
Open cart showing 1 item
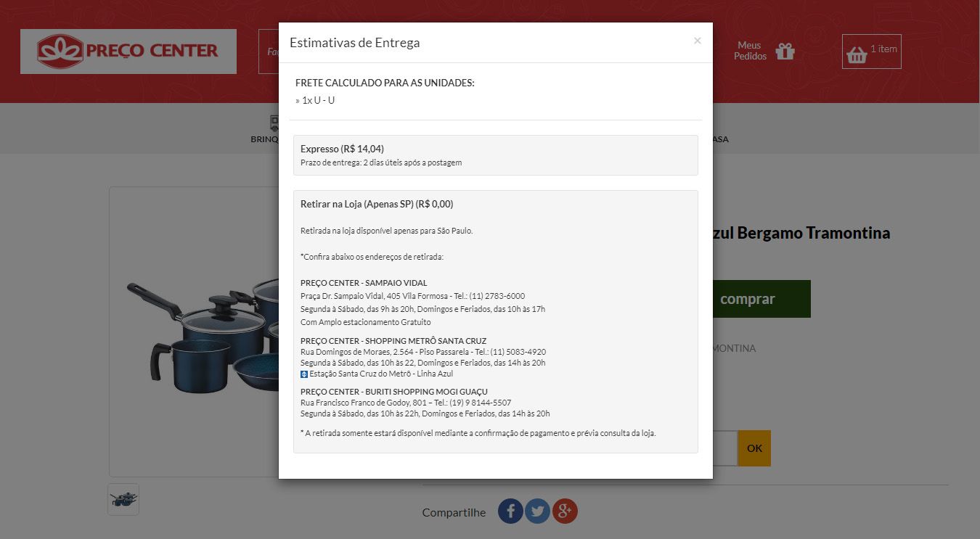pyautogui.click(x=871, y=52)
